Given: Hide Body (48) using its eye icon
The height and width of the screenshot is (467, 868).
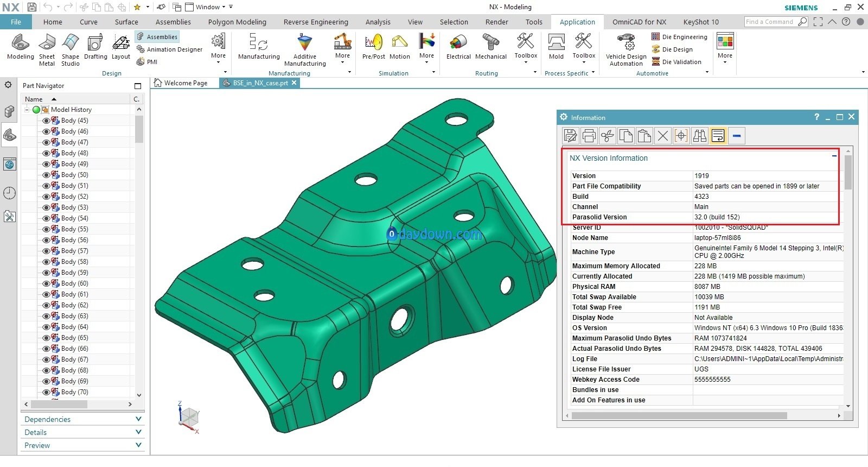Looking at the screenshot, I should click(46, 153).
